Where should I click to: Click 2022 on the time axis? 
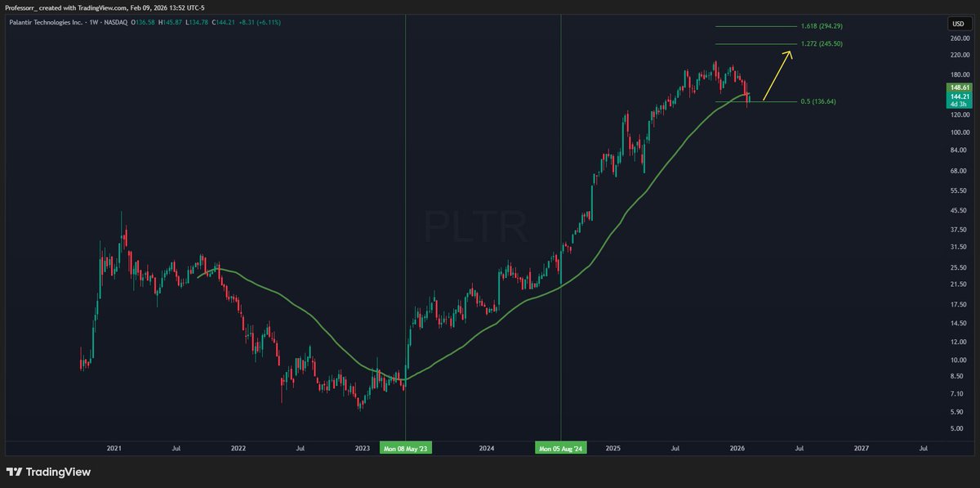pyautogui.click(x=238, y=449)
